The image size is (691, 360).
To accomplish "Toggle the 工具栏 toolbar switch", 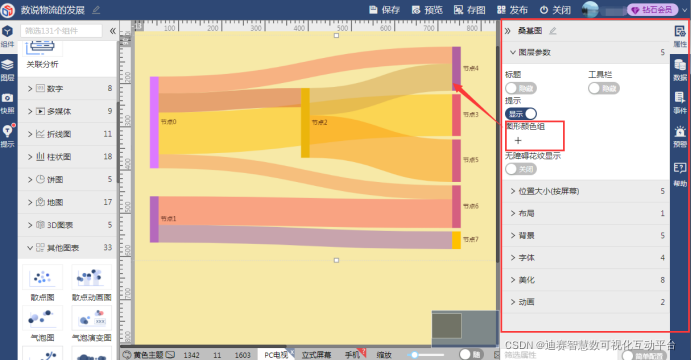I will [x=604, y=89].
